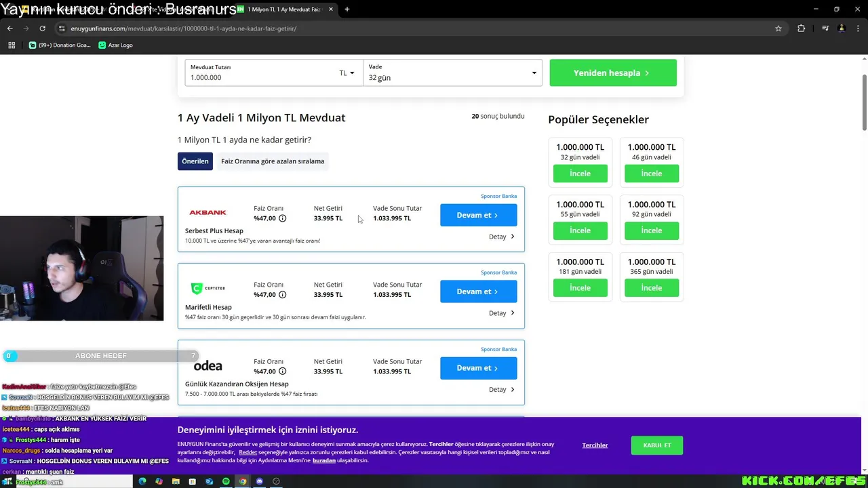Expand Detay for CepteTeb offer
The height and width of the screenshot is (488, 868).
pos(502,313)
